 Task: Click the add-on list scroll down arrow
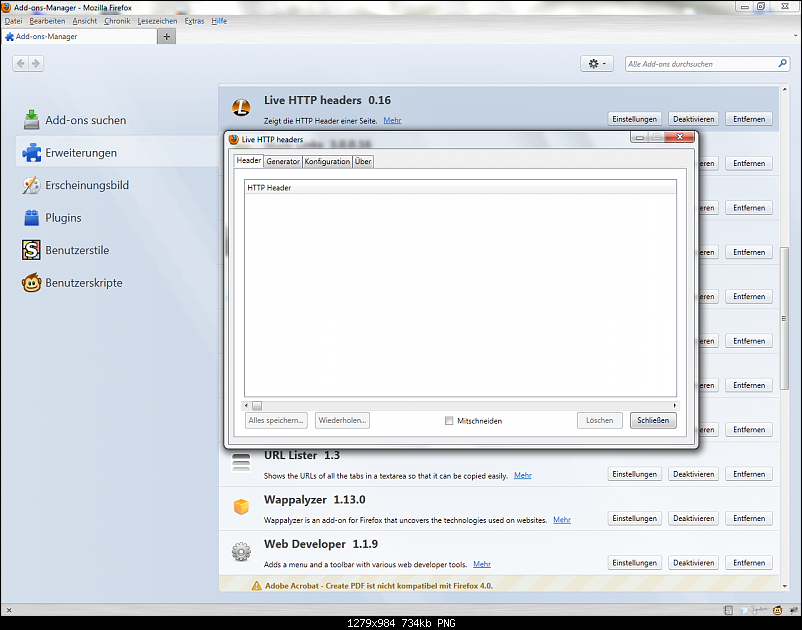click(x=785, y=586)
